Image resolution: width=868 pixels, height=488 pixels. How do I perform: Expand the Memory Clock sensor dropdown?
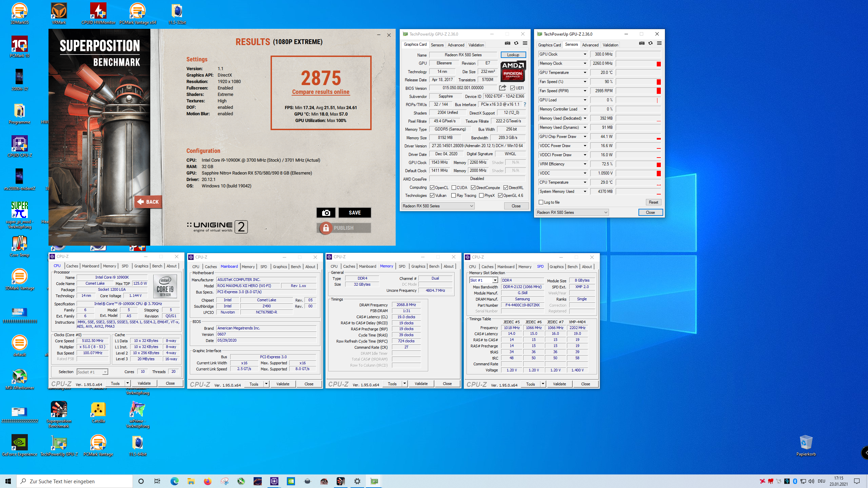point(585,63)
